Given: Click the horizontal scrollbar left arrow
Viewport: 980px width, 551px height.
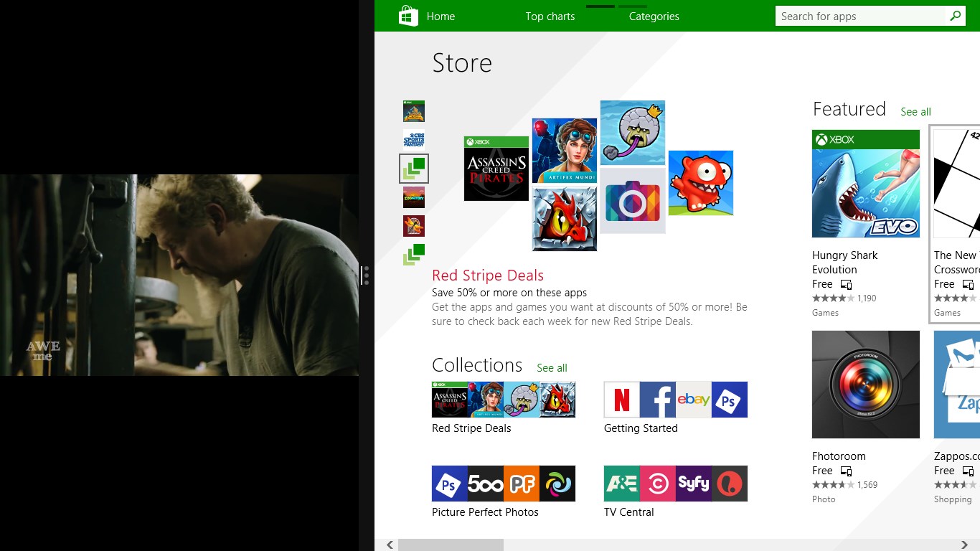Looking at the screenshot, I should 390,545.
